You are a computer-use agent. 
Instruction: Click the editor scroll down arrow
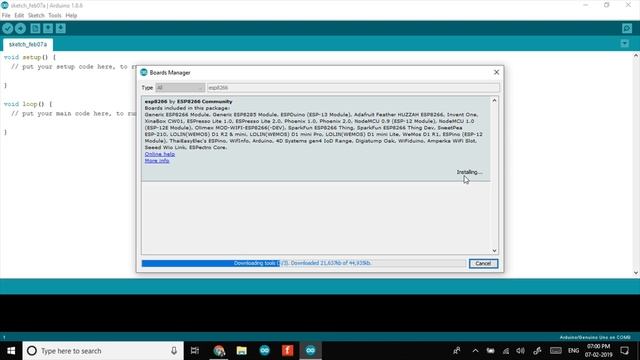click(636, 273)
